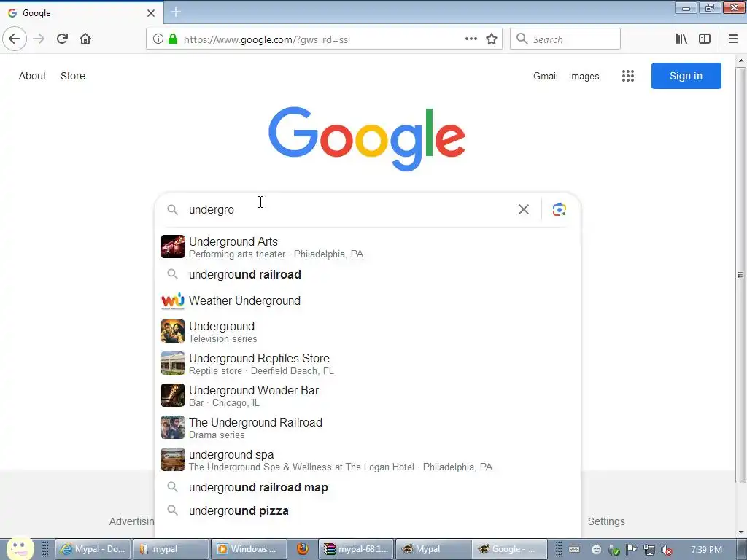This screenshot has height=560, width=747.
Task: Launch Firefox from the taskbar
Action: (x=303, y=549)
